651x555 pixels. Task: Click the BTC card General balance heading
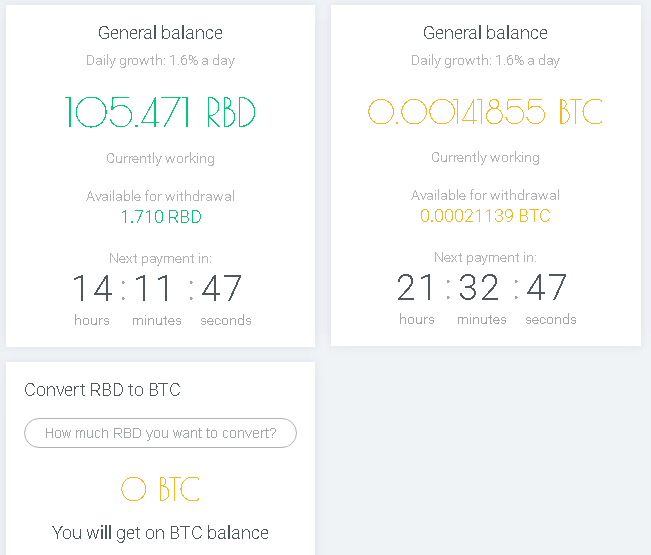tap(485, 33)
